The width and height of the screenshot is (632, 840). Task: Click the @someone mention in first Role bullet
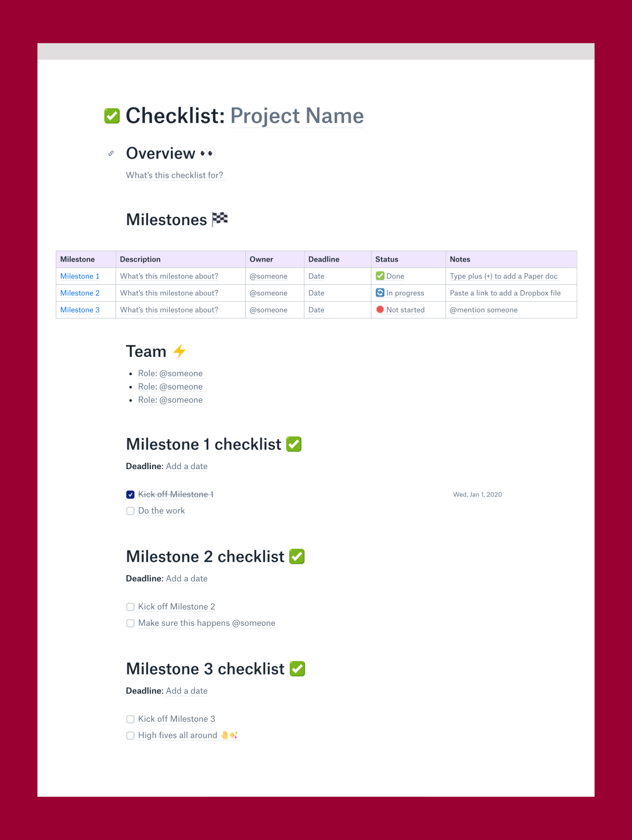[x=181, y=373]
